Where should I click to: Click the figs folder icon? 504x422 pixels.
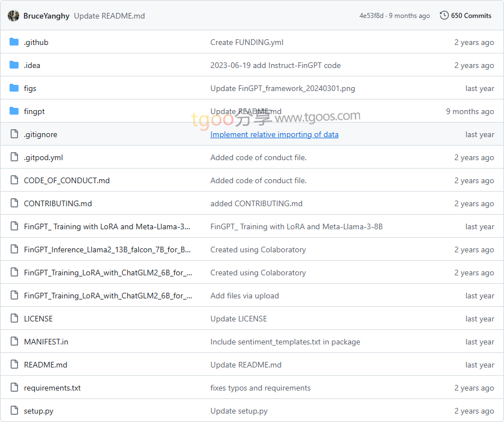click(x=14, y=88)
